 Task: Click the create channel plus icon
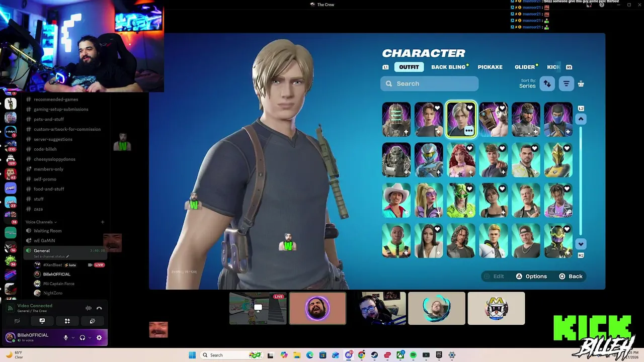click(x=103, y=222)
